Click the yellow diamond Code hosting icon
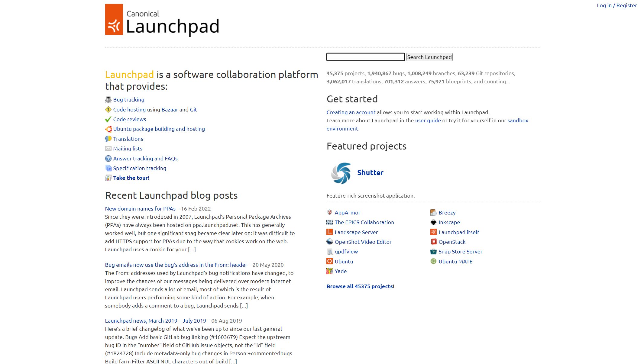The image size is (644, 364). click(108, 109)
